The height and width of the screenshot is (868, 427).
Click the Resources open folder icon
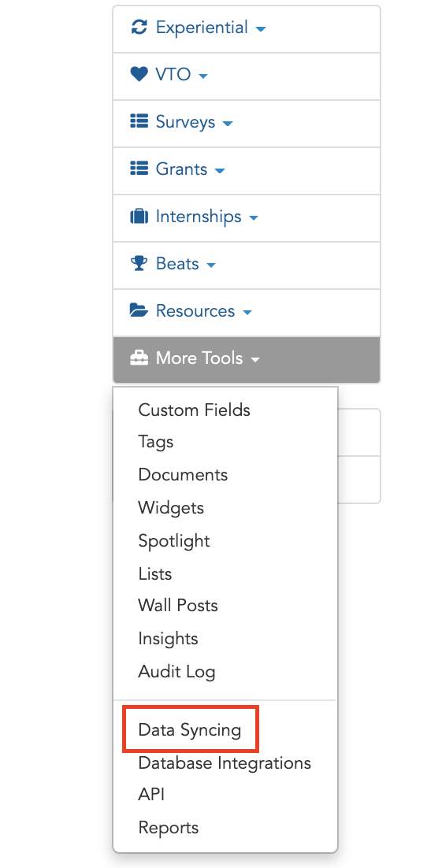coord(139,310)
